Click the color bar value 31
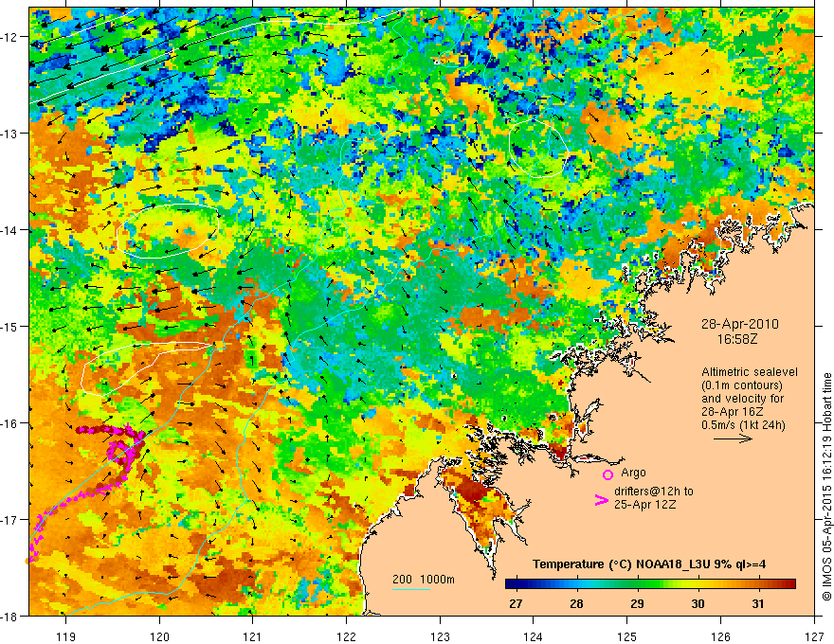This screenshot has height=644, width=834. click(758, 603)
